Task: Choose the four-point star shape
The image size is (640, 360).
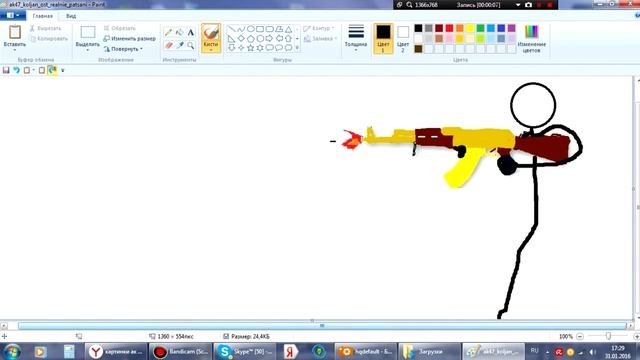Action: point(241,48)
